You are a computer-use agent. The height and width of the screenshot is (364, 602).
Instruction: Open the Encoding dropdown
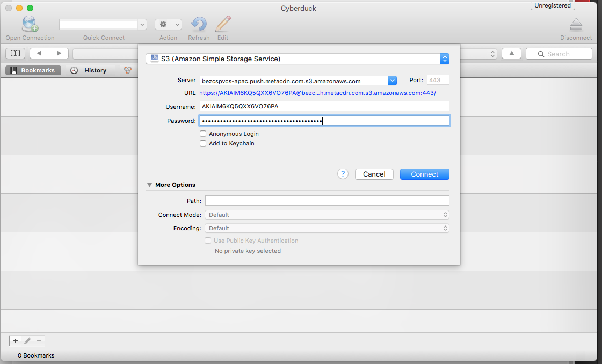point(327,228)
